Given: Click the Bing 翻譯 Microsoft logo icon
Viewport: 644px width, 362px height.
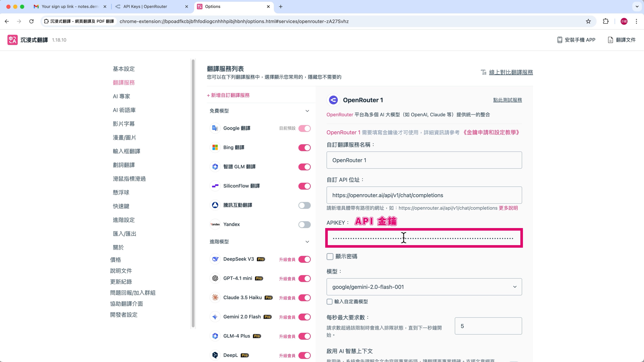Looking at the screenshot, I should [215, 147].
